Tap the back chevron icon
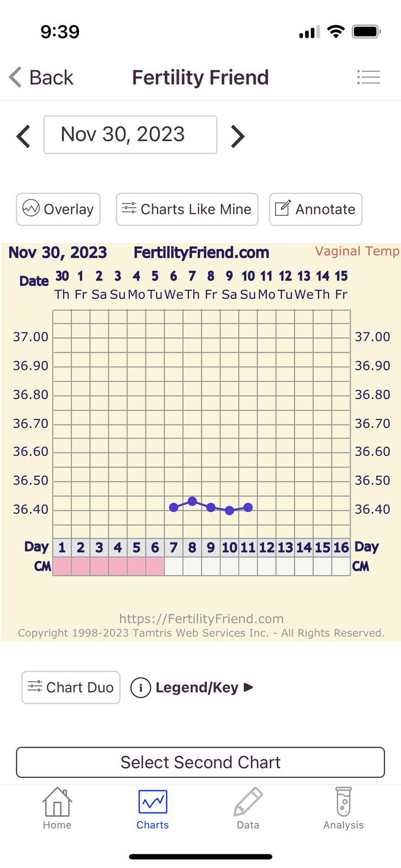This screenshot has height=868, width=401. [x=16, y=77]
